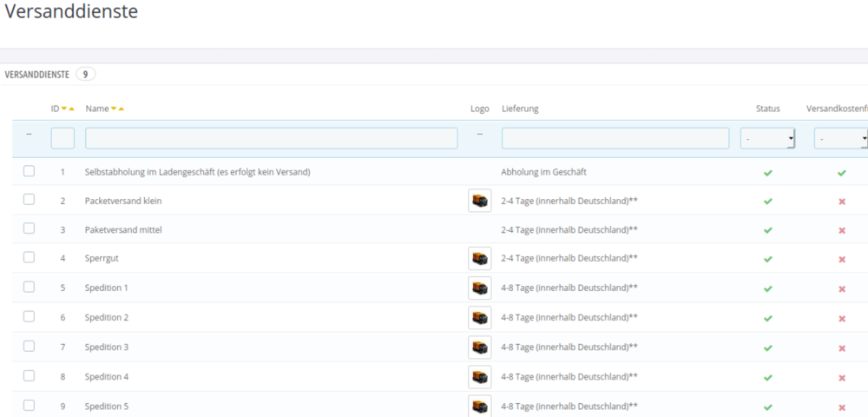Viewport: 868px width, 417px height.
Task: Open the Status filter dropdown
Action: tap(767, 138)
